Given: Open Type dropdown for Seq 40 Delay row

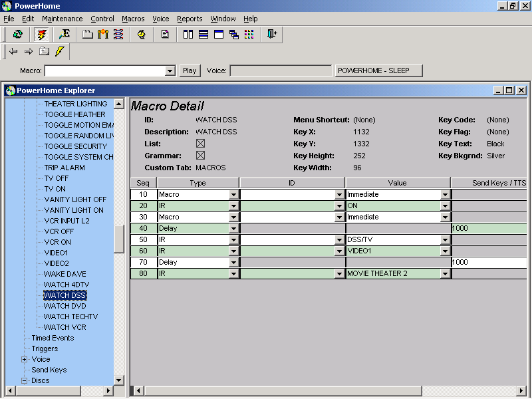Looking at the screenshot, I should coord(233,228).
